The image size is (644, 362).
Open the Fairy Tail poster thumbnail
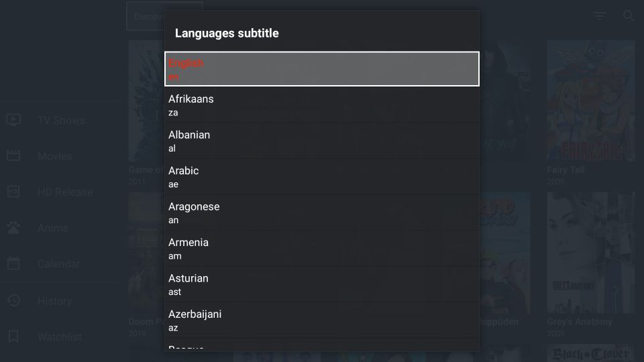pyautogui.click(x=590, y=101)
